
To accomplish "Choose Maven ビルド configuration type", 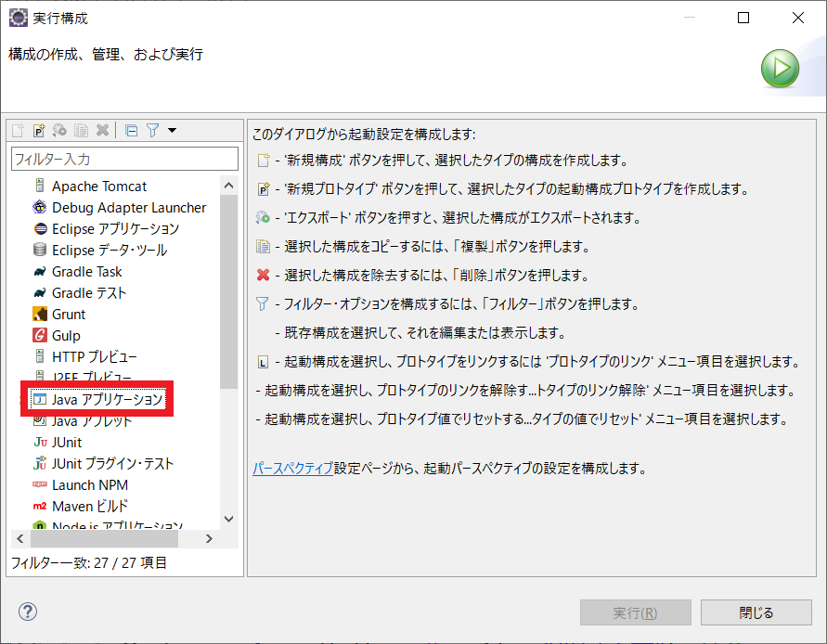I will [90, 507].
